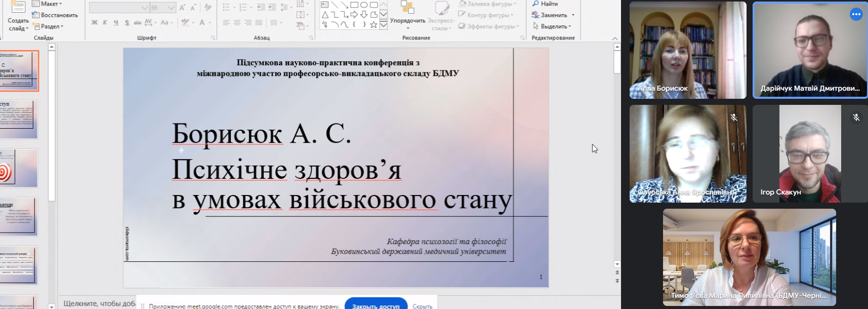Justify the text alignment
This screenshot has width=868, height=309.
[259, 23]
